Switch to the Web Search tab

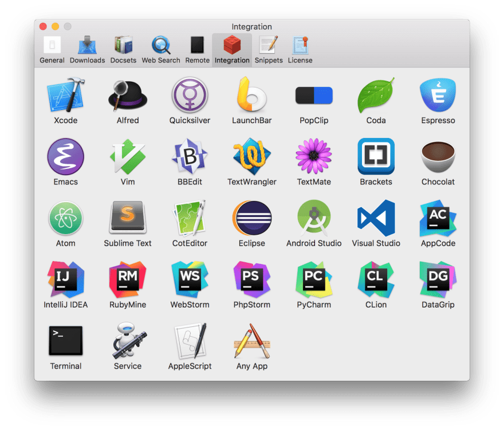(161, 50)
